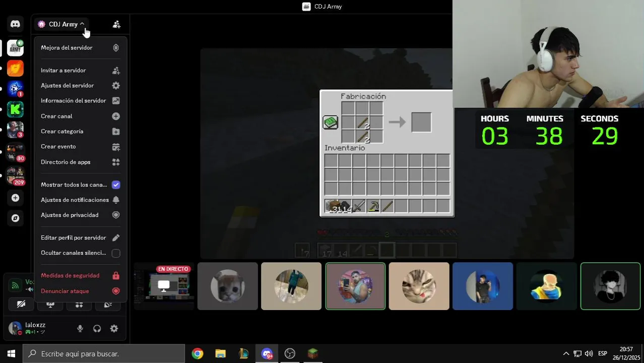Open Discord home direct messages icon
644x363 pixels.
[x=15, y=24]
